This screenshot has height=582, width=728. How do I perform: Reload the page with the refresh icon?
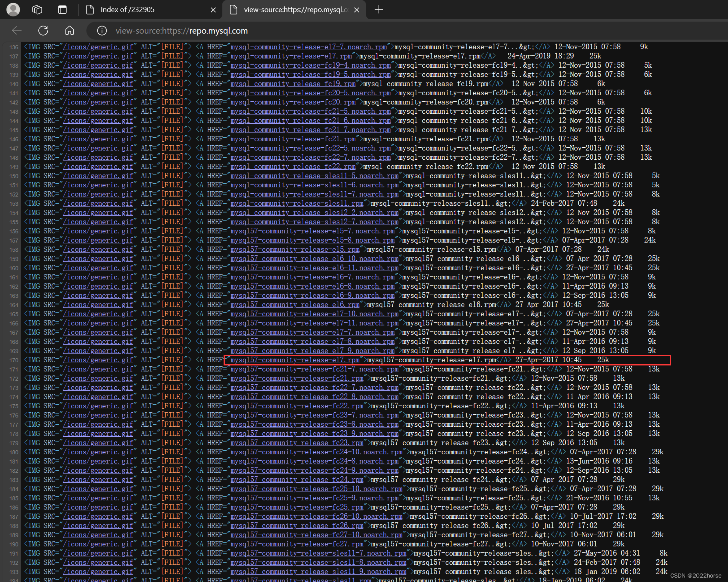pyautogui.click(x=43, y=30)
